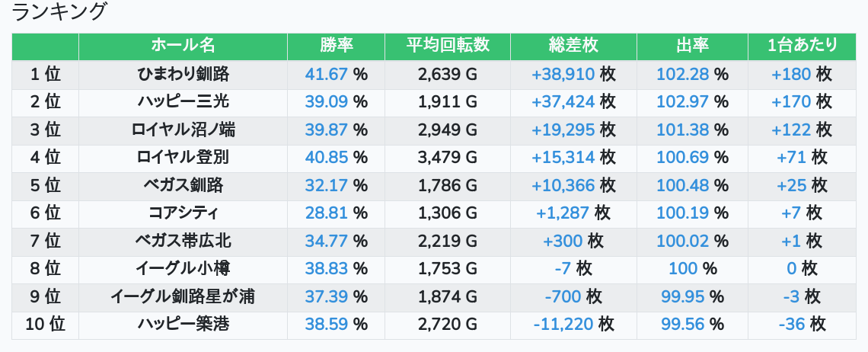Image resolution: width=868 pixels, height=352 pixels.
Task: Click the ホール名 column header
Action: (183, 46)
